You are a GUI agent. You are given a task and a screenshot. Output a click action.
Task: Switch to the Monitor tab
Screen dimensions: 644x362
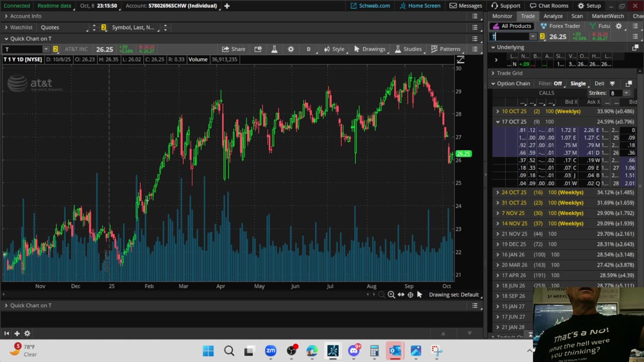[x=502, y=16]
